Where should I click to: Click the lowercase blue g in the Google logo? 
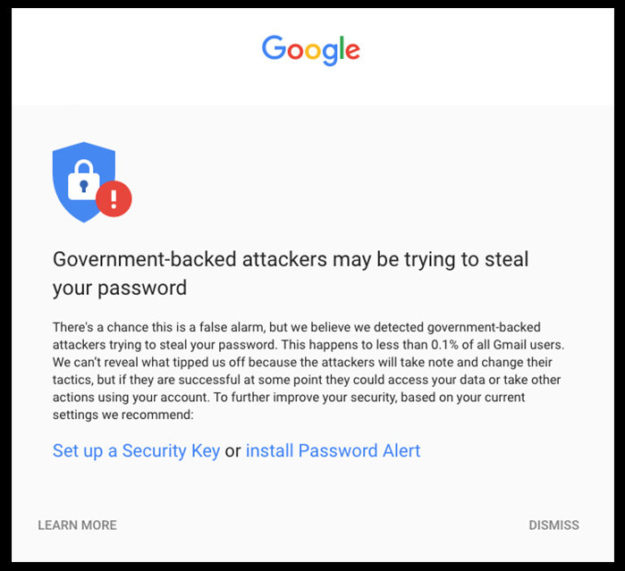coord(329,53)
